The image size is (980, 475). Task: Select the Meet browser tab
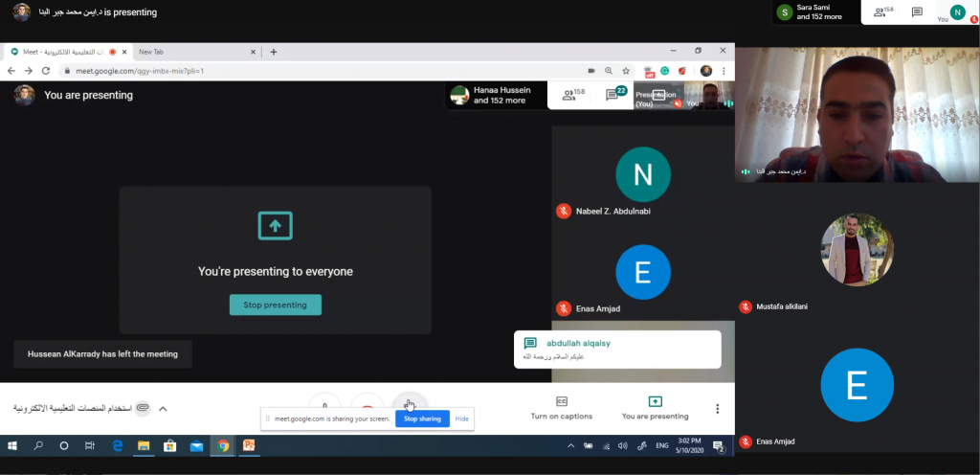click(x=62, y=52)
